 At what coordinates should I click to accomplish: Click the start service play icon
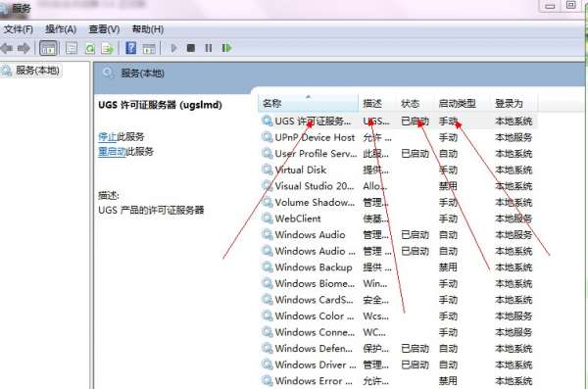click(x=173, y=48)
